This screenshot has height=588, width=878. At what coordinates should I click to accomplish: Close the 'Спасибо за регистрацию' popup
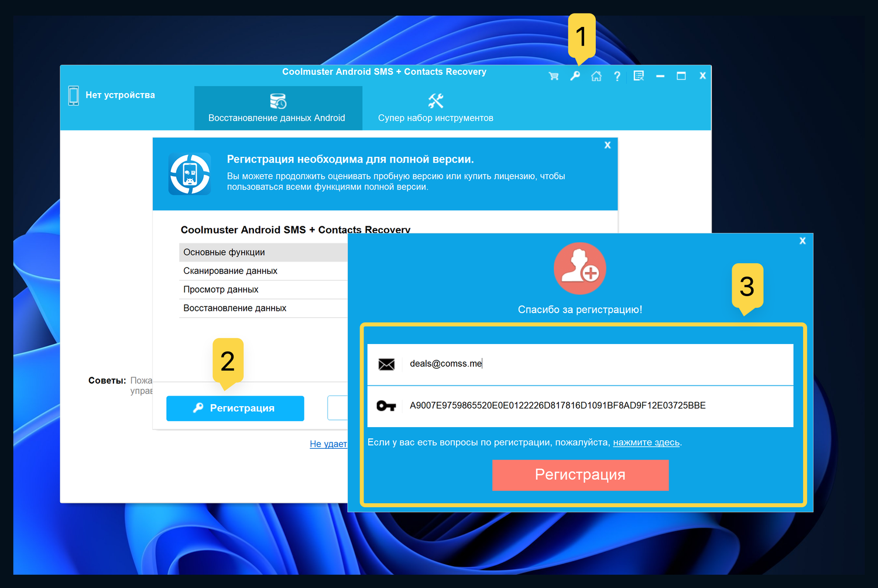pyautogui.click(x=802, y=240)
